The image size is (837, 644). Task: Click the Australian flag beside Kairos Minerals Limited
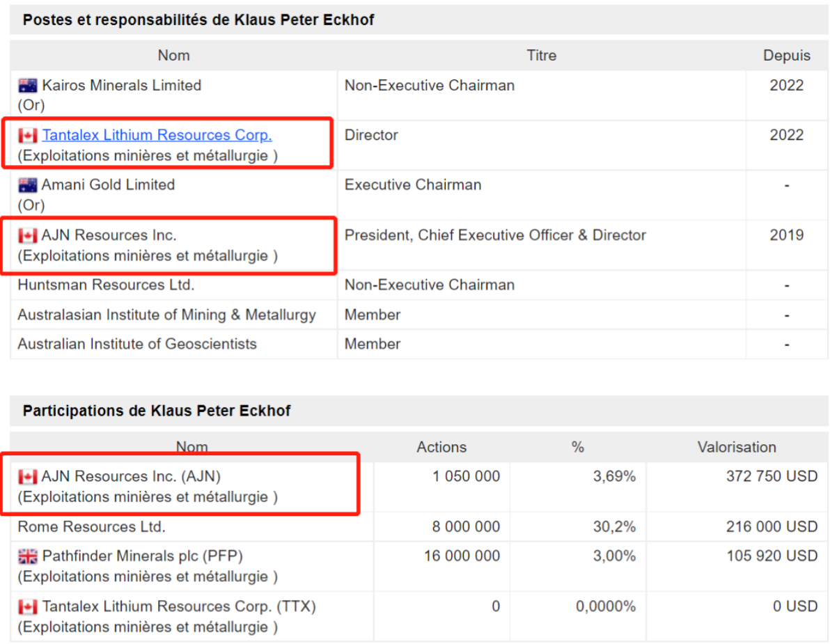click(x=28, y=86)
